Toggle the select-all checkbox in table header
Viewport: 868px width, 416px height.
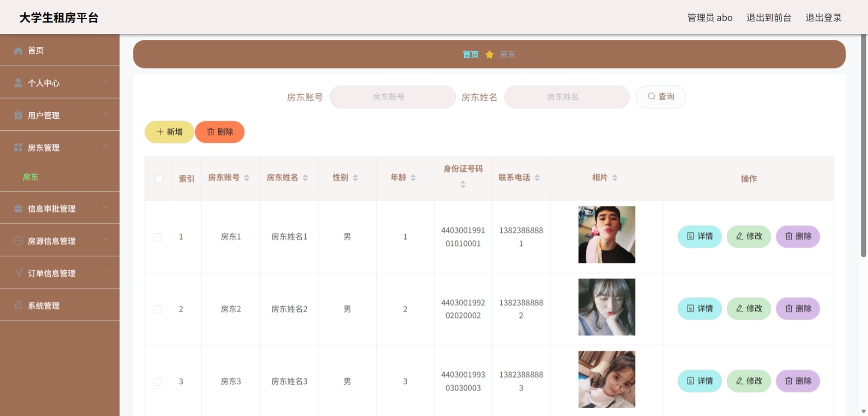[x=159, y=178]
